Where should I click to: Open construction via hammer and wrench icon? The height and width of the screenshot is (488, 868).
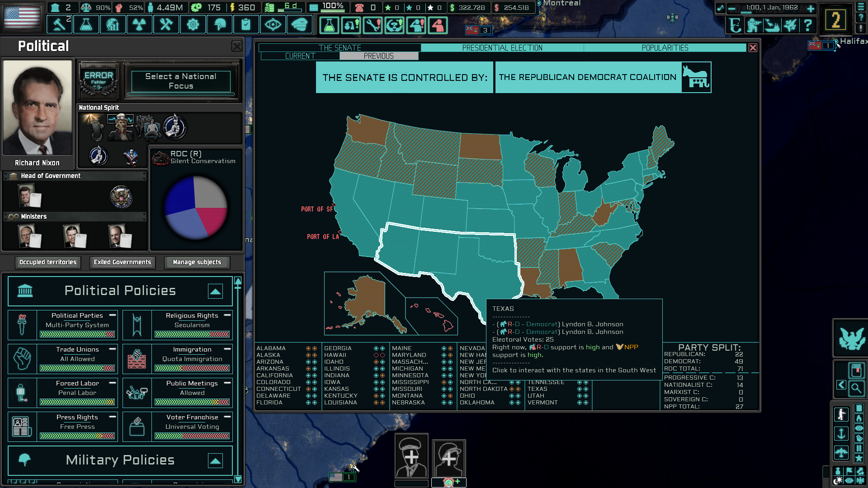166,24
